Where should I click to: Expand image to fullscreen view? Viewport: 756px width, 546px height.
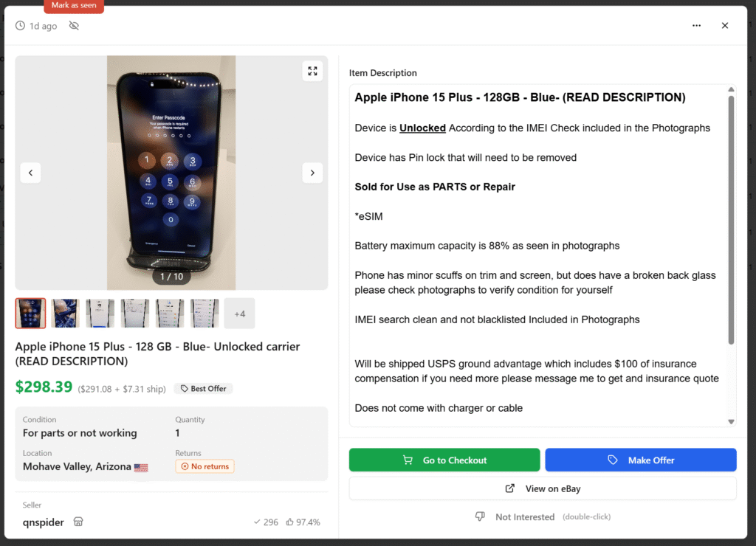tap(312, 72)
